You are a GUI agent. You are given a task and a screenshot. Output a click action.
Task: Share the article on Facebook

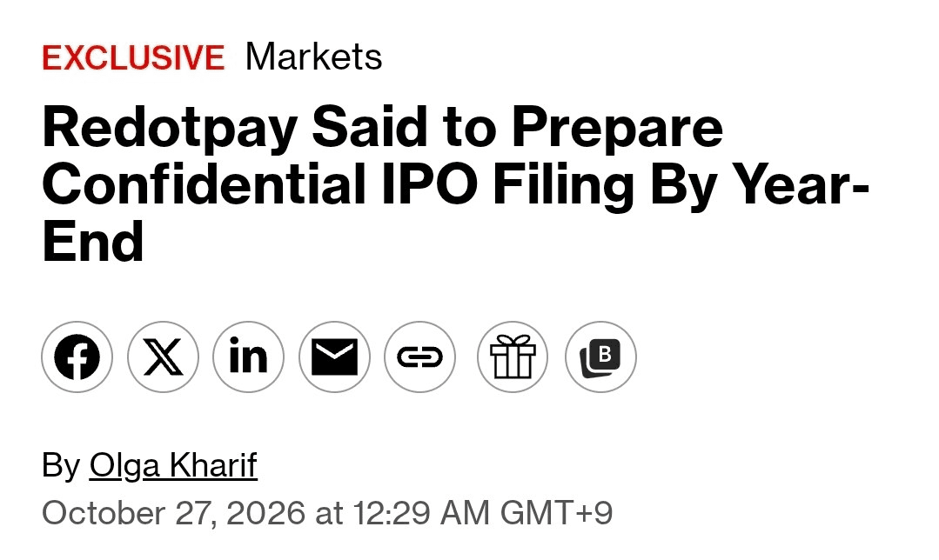[x=77, y=357]
